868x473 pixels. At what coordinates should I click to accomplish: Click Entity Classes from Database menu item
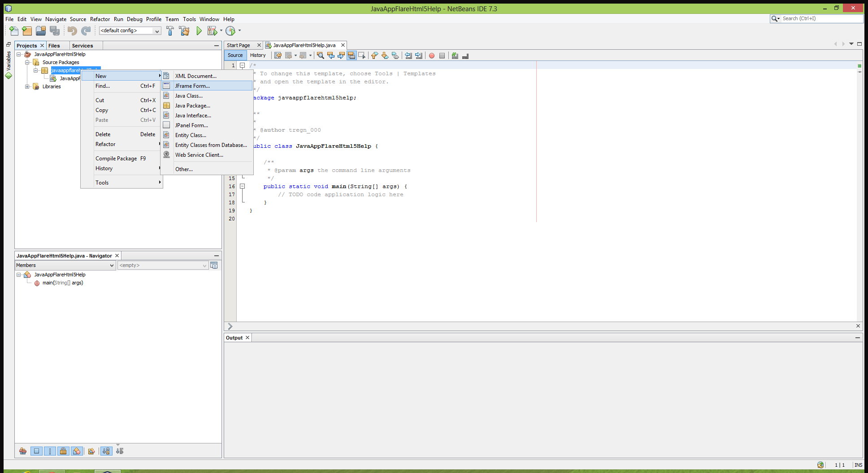(207, 145)
